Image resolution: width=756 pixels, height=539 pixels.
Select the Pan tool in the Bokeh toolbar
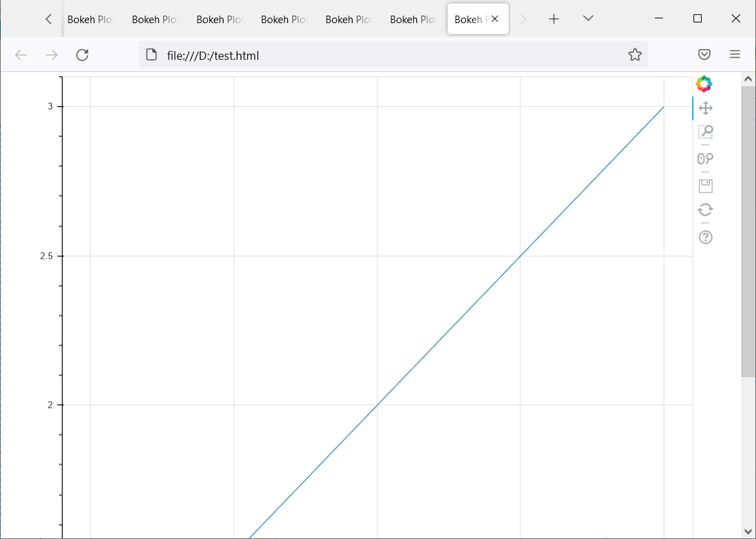(x=705, y=107)
